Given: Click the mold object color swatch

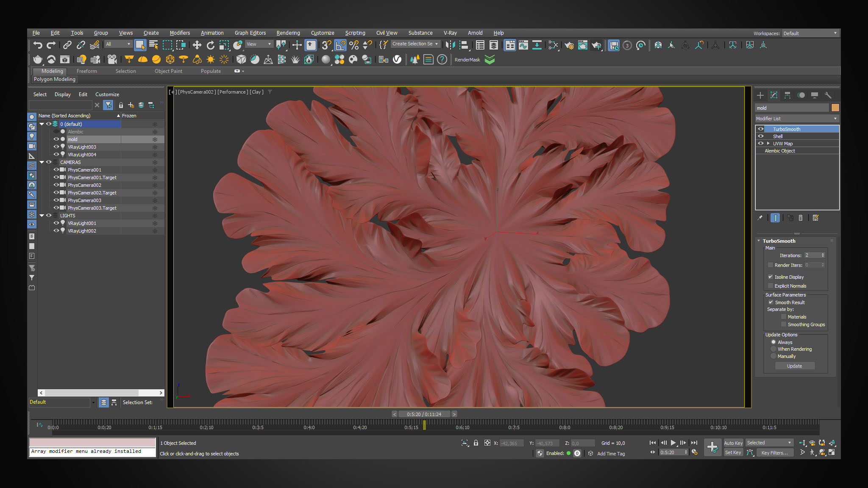Looking at the screenshot, I should tap(835, 108).
